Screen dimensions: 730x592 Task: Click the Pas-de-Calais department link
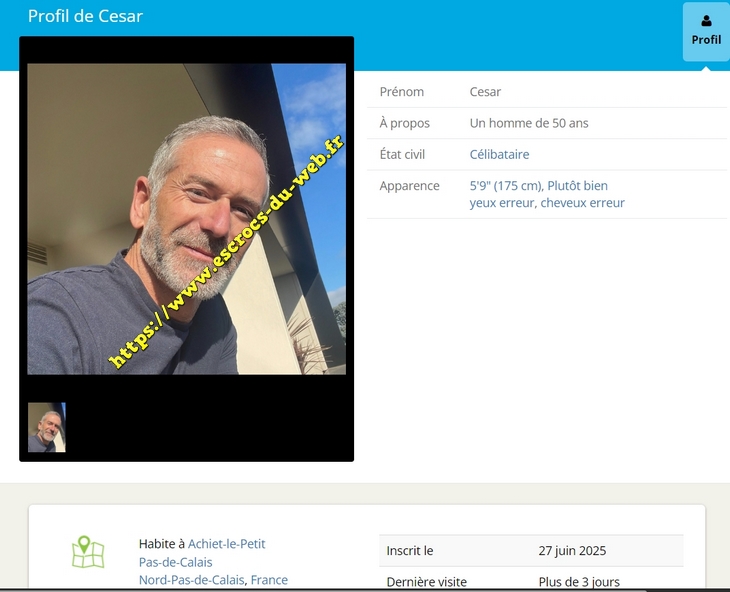(x=175, y=562)
